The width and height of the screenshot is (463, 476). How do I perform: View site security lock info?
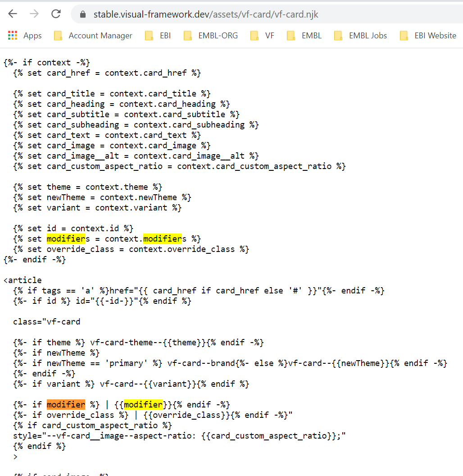coord(83,14)
